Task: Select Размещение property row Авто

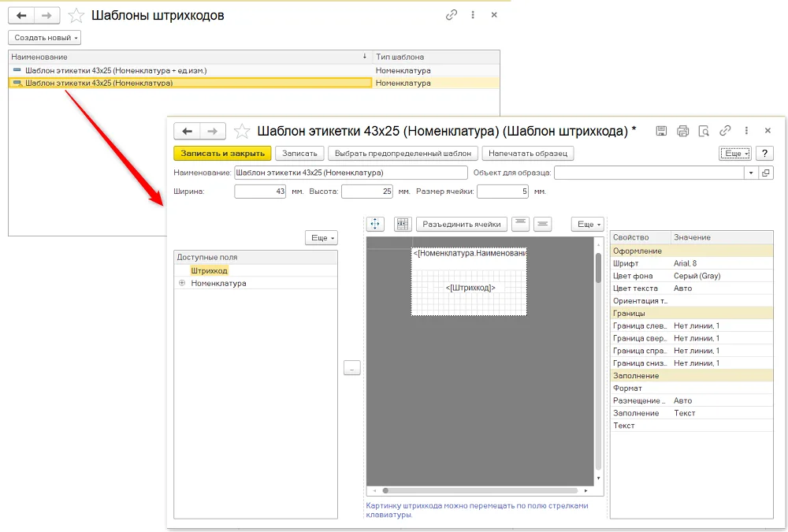Action: click(x=692, y=400)
